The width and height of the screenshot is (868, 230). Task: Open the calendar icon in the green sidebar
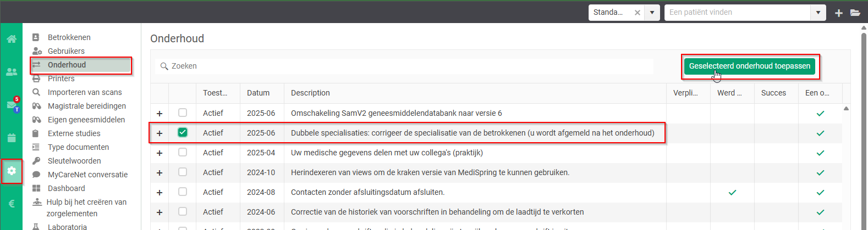coord(12,138)
